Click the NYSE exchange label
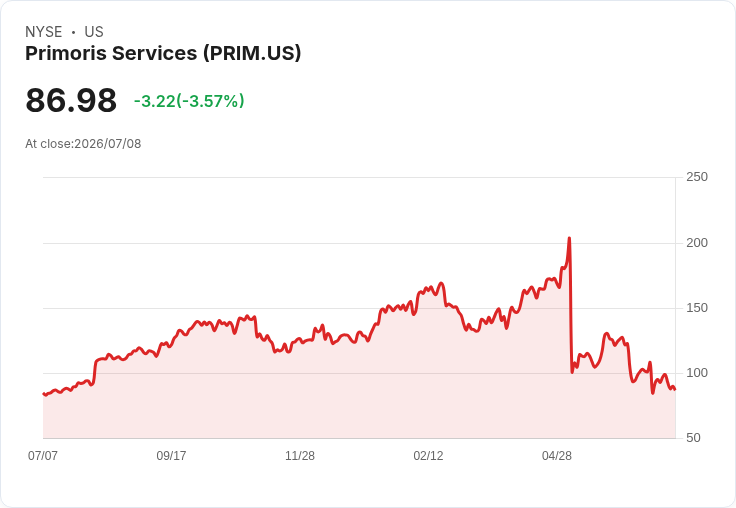The height and width of the screenshot is (508, 736). tap(44, 32)
